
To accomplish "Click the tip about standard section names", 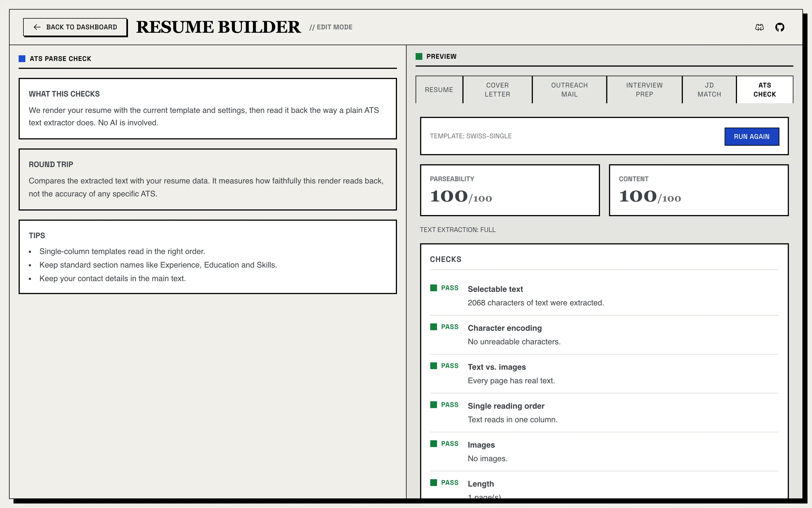I will (158, 265).
